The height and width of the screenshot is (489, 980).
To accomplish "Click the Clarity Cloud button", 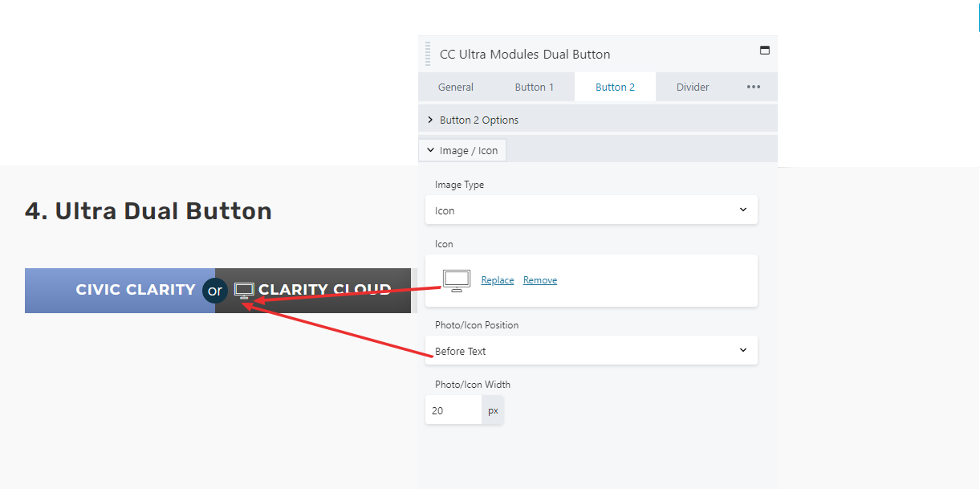I will coord(313,290).
